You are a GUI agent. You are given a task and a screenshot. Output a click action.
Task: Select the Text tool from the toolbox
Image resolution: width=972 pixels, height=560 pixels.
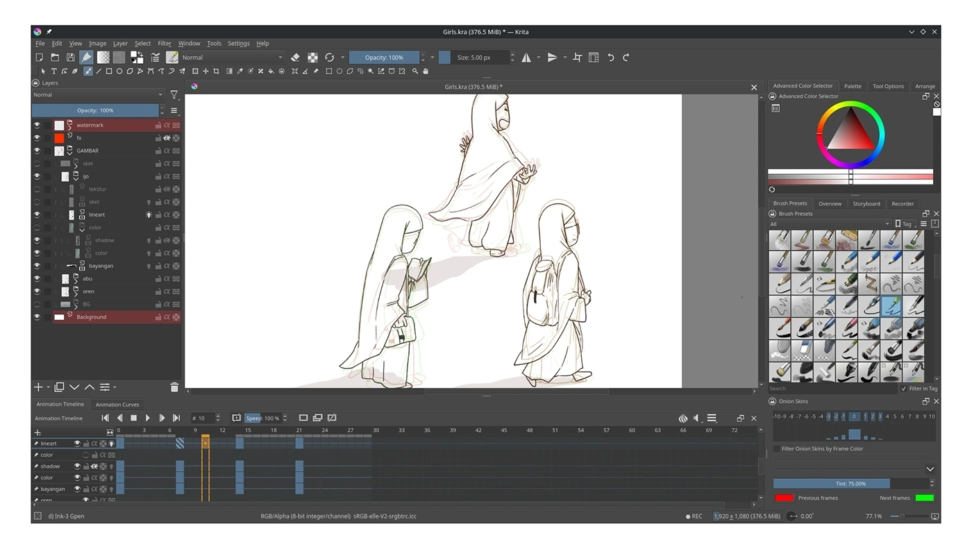[55, 71]
